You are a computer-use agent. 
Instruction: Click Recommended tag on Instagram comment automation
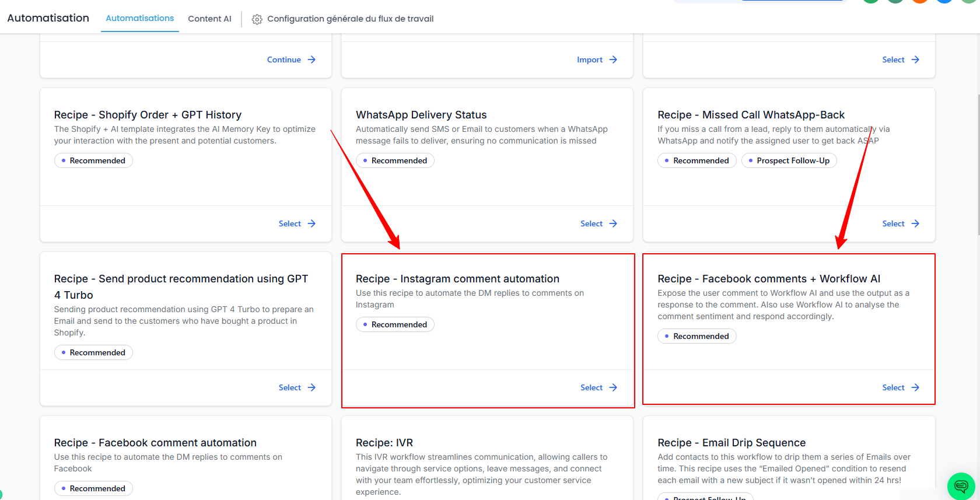(x=395, y=324)
